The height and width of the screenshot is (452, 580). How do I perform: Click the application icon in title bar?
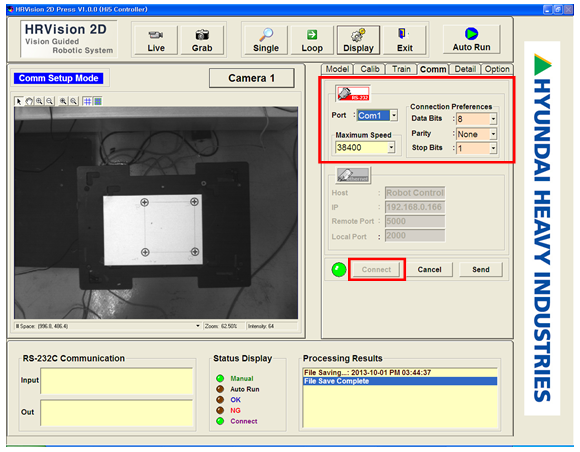(x=11, y=9)
